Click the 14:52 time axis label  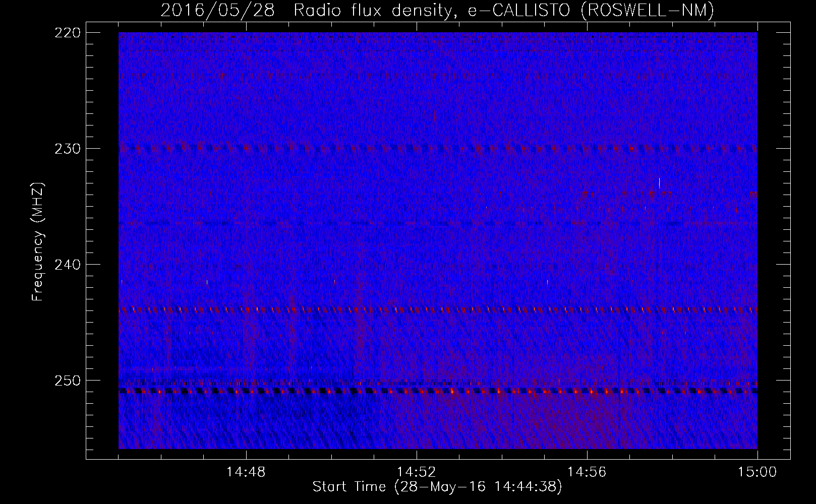pyautogui.click(x=417, y=472)
